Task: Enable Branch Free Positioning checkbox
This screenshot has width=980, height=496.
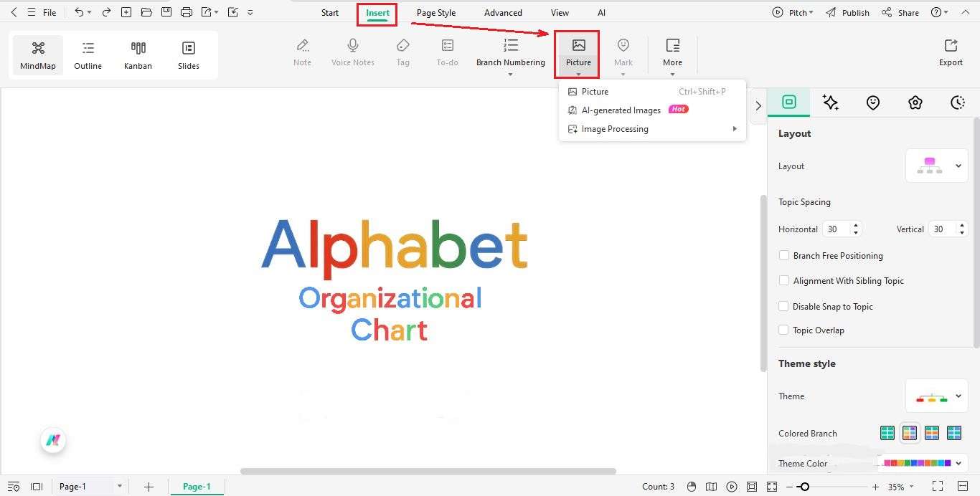Action: (784, 255)
